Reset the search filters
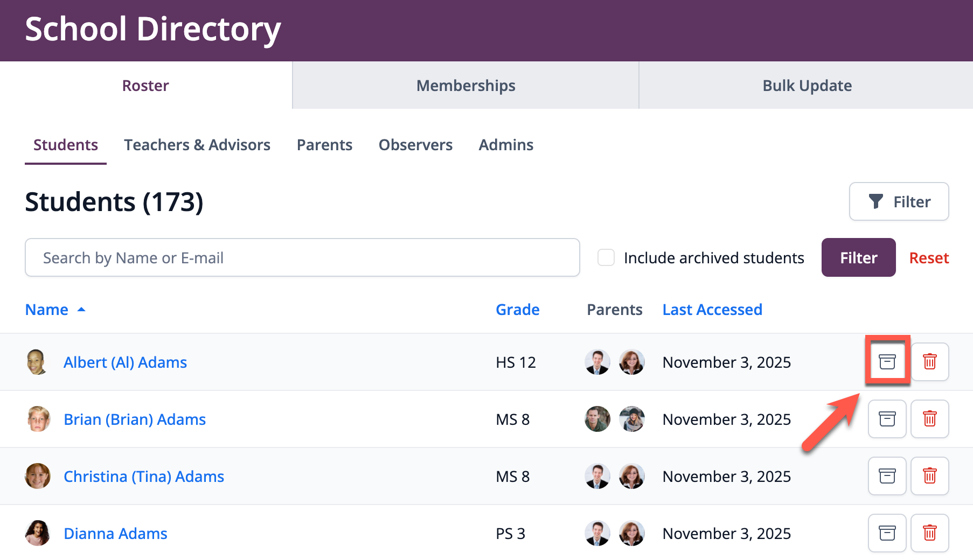 929,258
